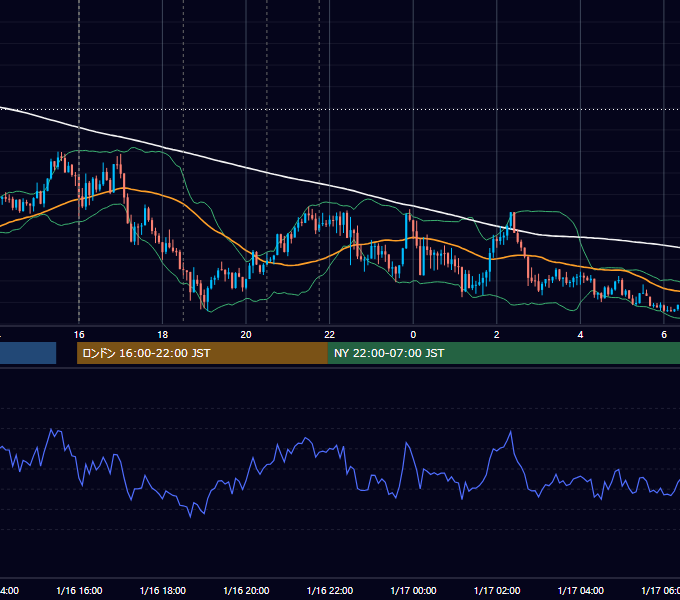Select the 1/16 18:00 date label
Viewport: 680px width, 600px height.
pos(163,591)
